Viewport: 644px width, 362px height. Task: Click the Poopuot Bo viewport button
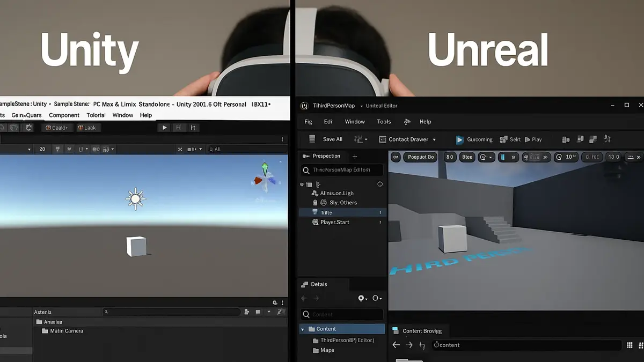click(421, 157)
